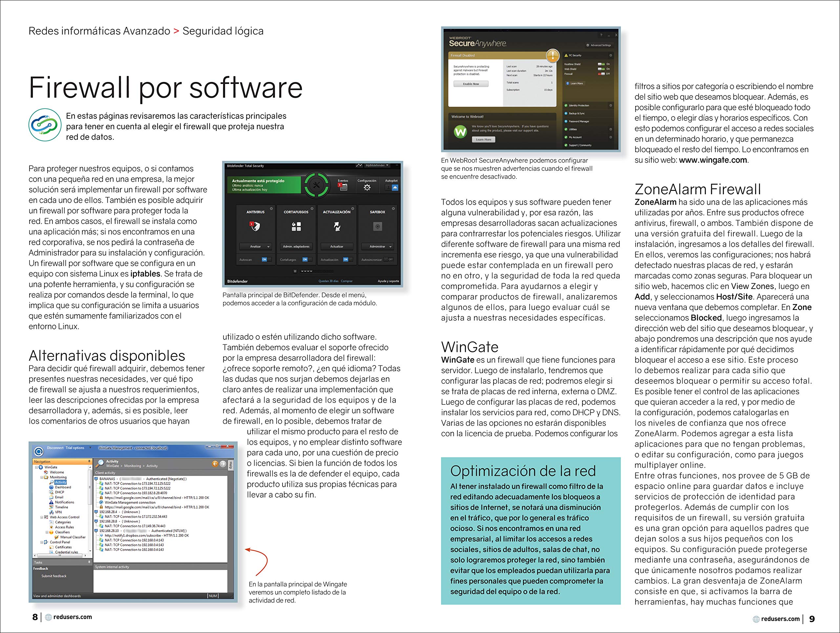The width and height of the screenshot is (840, 633).
Task: Open the Analizar dropdown arrow
Action: point(268,247)
